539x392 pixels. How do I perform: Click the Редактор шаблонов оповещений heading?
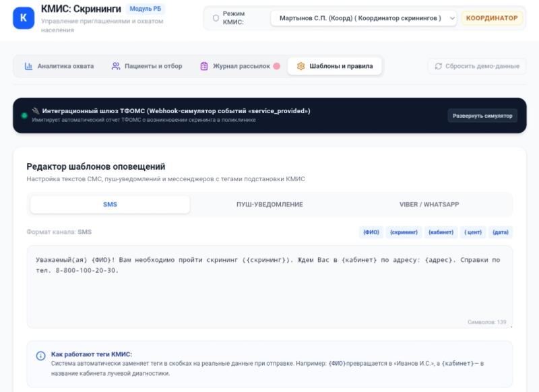pyautogui.click(x=96, y=166)
